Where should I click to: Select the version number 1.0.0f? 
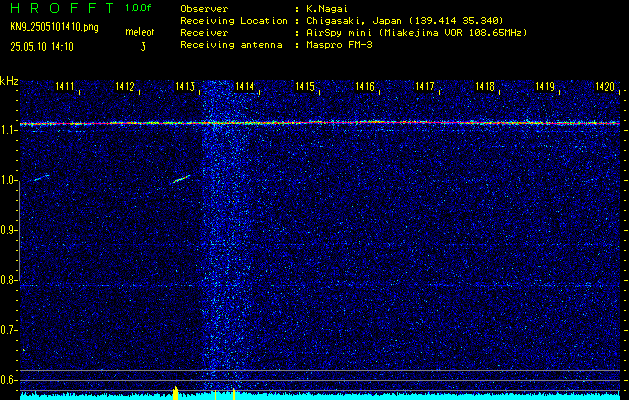138,8
